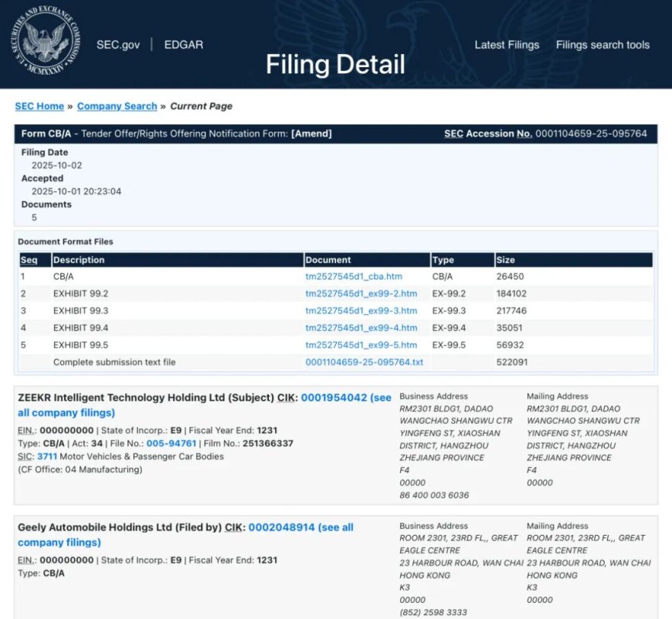
Task: Click the SEC Accession No. label
Action: coord(487,134)
